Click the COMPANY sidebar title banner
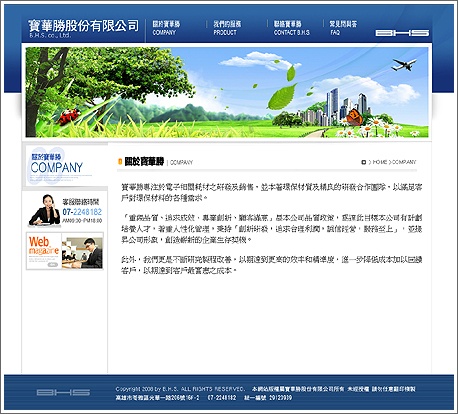The width and height of the screenshot is (458, 414). 59,166
